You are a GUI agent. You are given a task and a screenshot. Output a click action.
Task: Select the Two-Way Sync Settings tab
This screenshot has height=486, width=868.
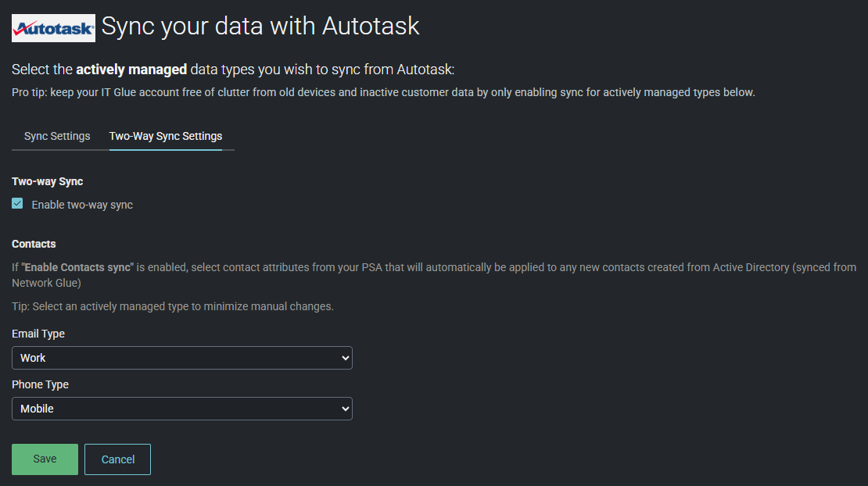point(166,136)
